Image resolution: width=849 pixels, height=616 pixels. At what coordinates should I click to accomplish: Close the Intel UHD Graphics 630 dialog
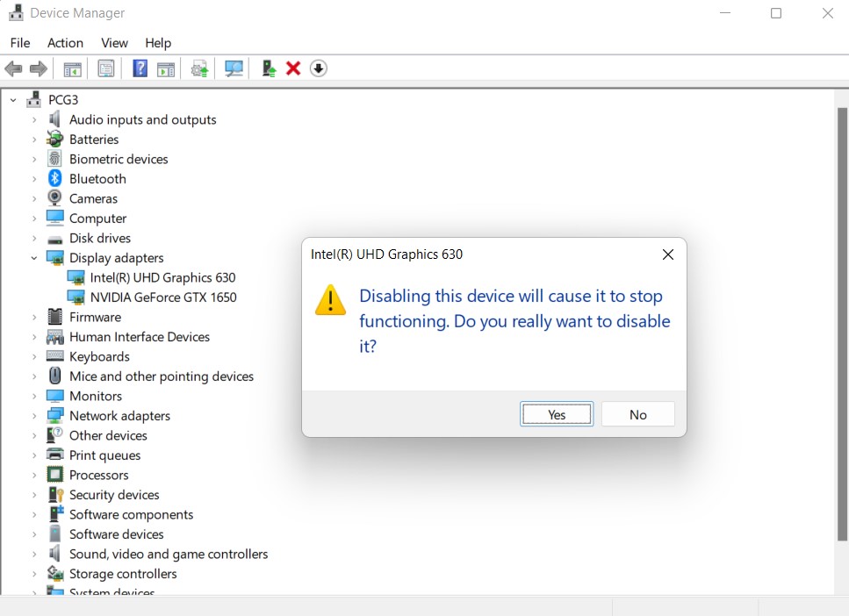[668, 254]
